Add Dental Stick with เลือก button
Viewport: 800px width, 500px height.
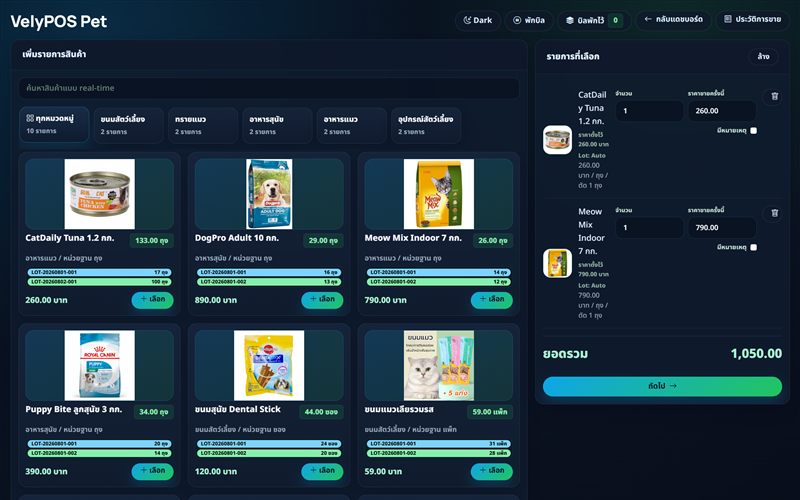point(322,471)
